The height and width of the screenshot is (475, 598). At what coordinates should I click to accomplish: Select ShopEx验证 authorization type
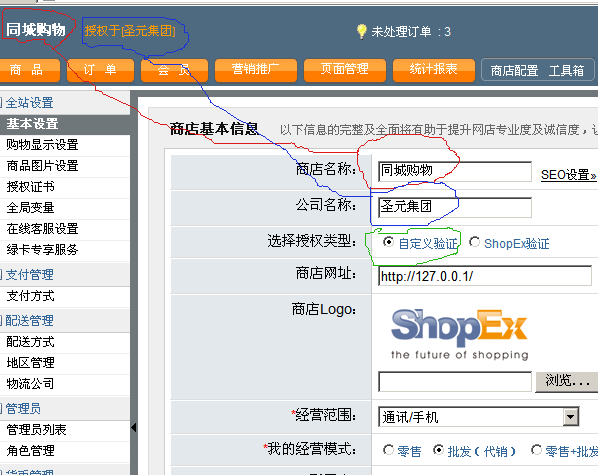[474, 242]
